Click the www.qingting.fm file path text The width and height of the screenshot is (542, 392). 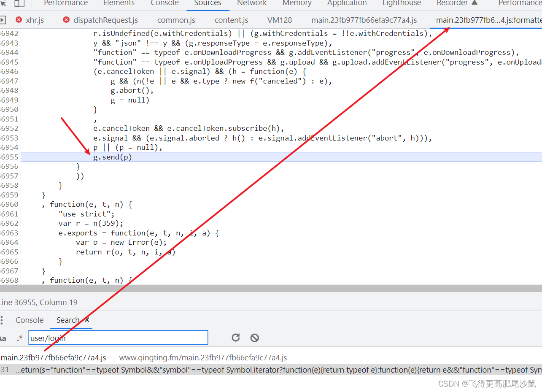pyautogui.click(x=203, y=358)
